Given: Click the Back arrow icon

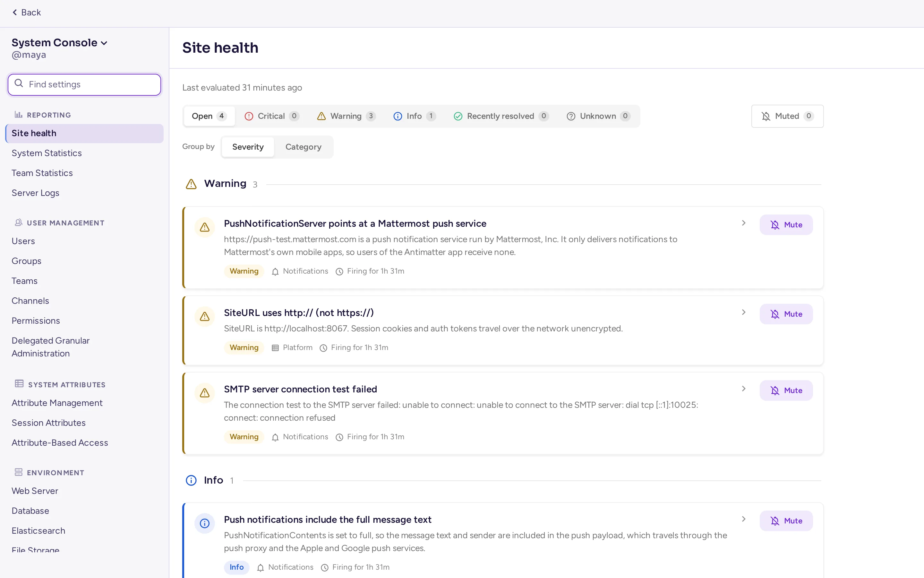Looking at the screenshot, I should pyautogui.click(x=14, y=12).
